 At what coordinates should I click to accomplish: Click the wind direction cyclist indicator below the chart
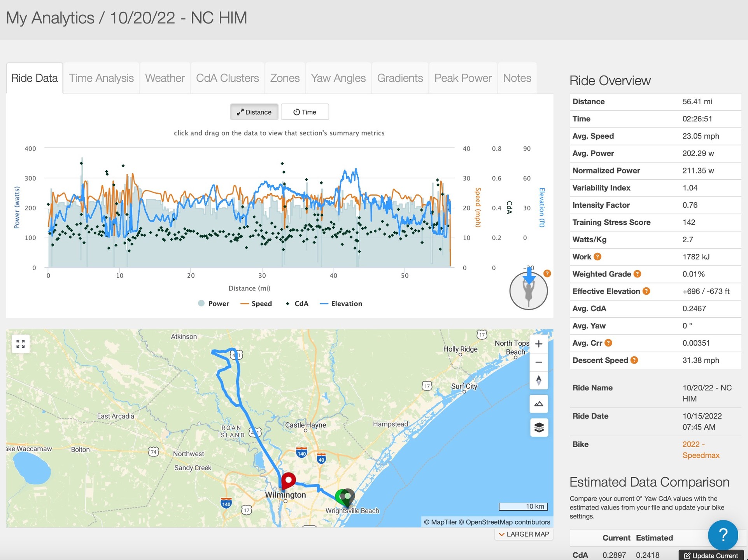click(x=528, y=291)
